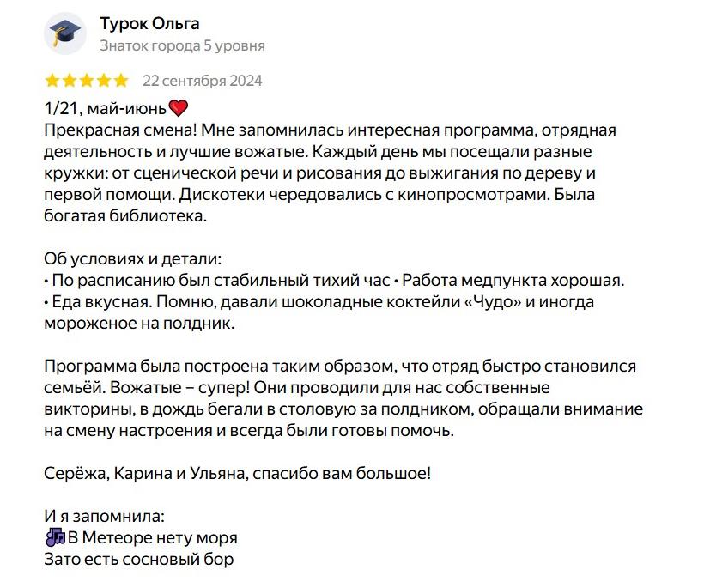Click the Об условиях и детали heading
The image size is (704, 588).
click(131, 258)
